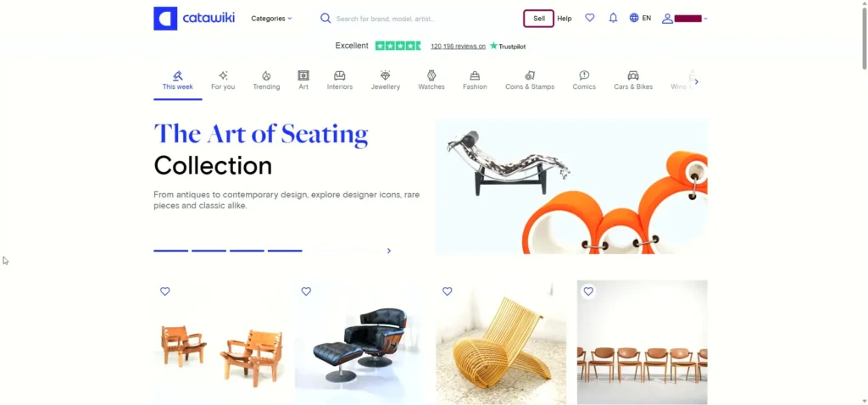Expand the Categories dropdown

[x=271, y=19]
